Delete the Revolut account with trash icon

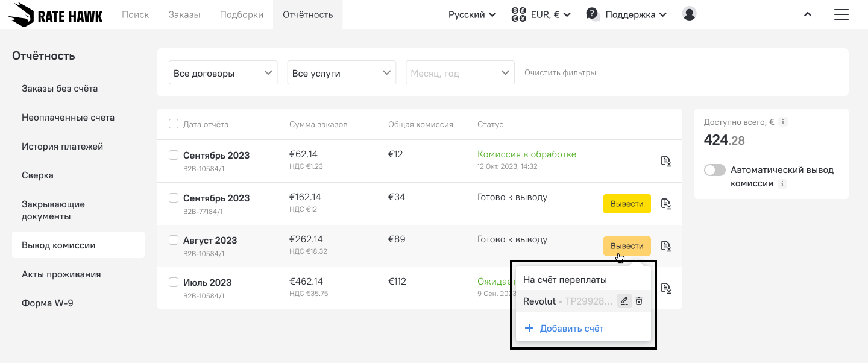pos(640,301)
